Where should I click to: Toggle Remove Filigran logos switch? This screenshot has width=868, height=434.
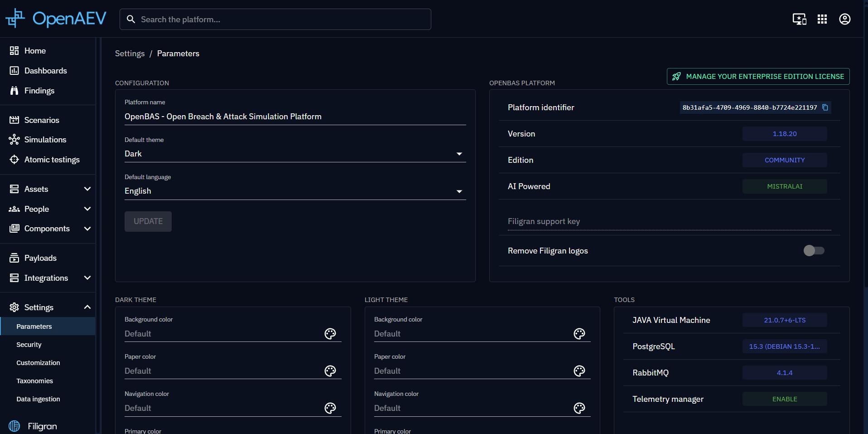[x=814, y=250]
